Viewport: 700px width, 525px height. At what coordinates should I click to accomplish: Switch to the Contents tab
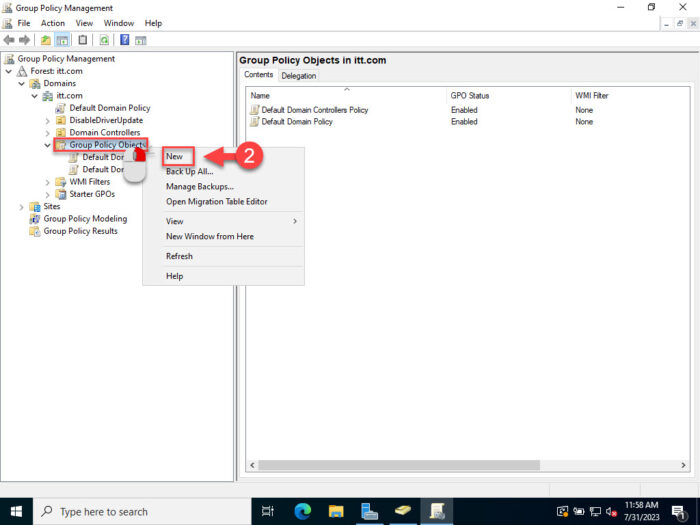tap(258, 75)
